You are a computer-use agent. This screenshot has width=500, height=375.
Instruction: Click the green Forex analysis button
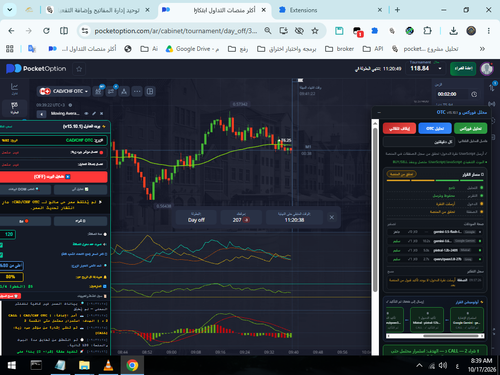470,128
